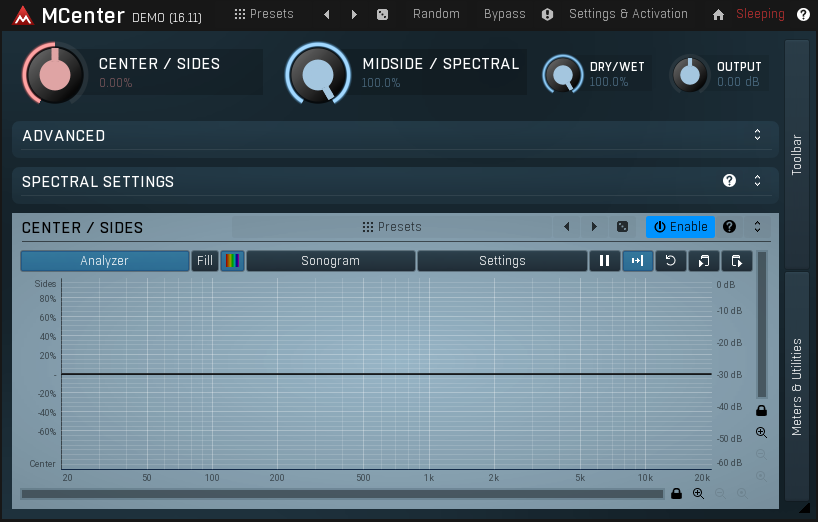Click the reset arrow icon in graph toolbar
This screenshot has height=522, width=818.
tap(670, 261)
